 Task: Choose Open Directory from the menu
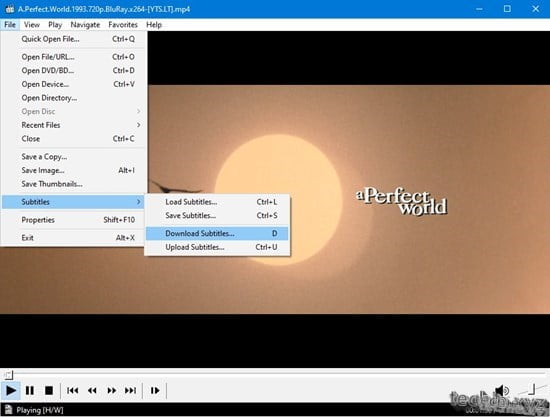(73, 98)
